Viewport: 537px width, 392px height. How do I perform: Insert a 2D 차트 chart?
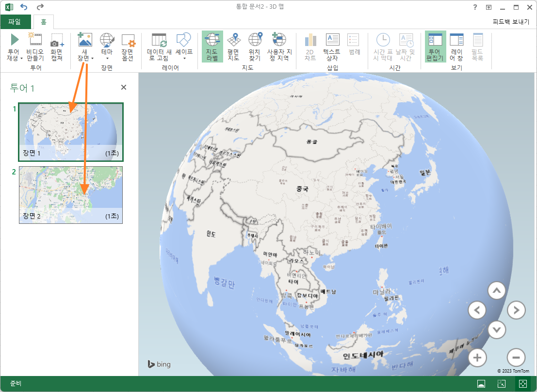pyautogui.click(x=310, y=47)
